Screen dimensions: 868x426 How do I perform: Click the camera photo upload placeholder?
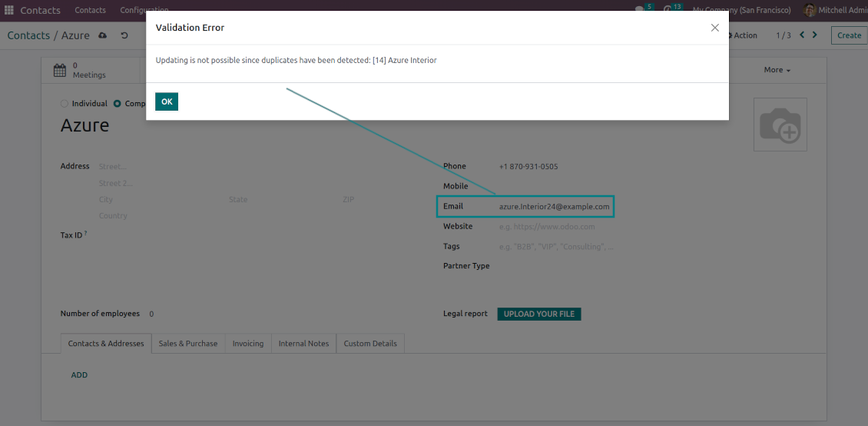(x=780, y=125)
